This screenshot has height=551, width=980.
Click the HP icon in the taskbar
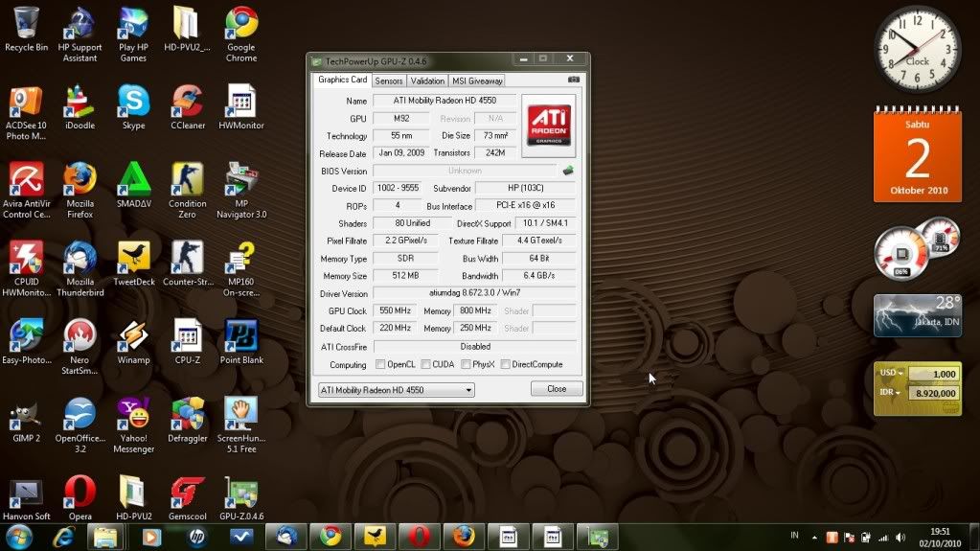pos(196,538)
